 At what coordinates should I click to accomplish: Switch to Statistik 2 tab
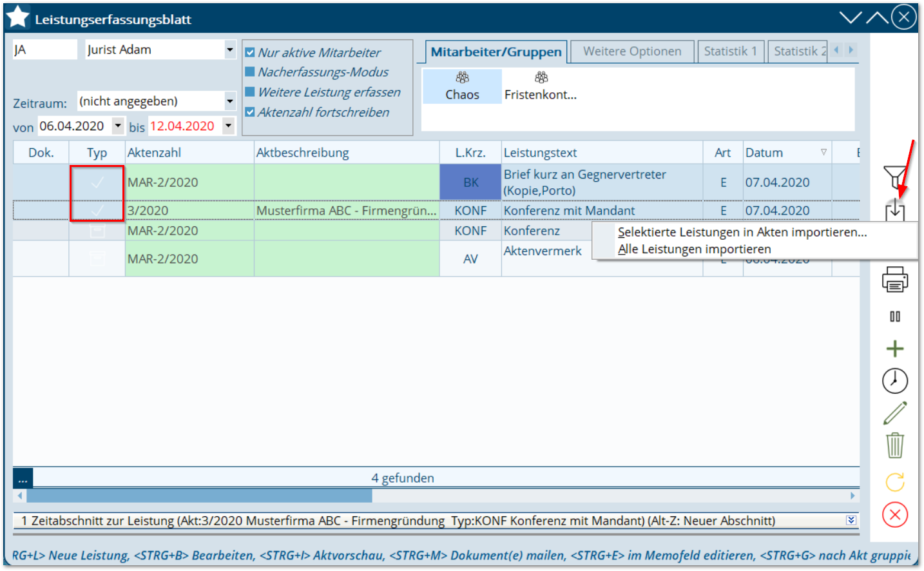click(x=798, y=52)
